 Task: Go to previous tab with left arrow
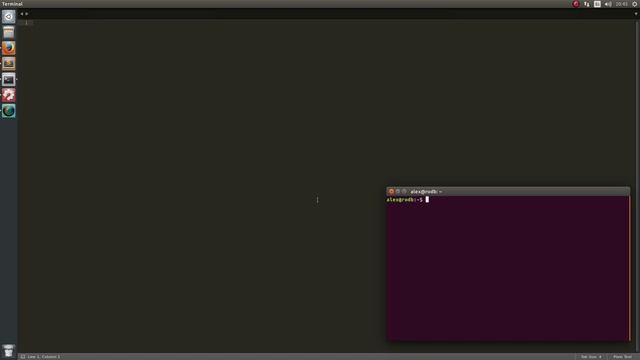22,14
